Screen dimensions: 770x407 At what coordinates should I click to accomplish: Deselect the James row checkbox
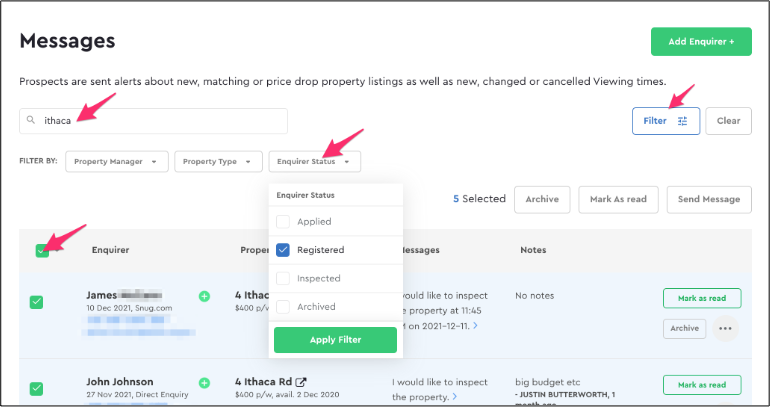36,302
